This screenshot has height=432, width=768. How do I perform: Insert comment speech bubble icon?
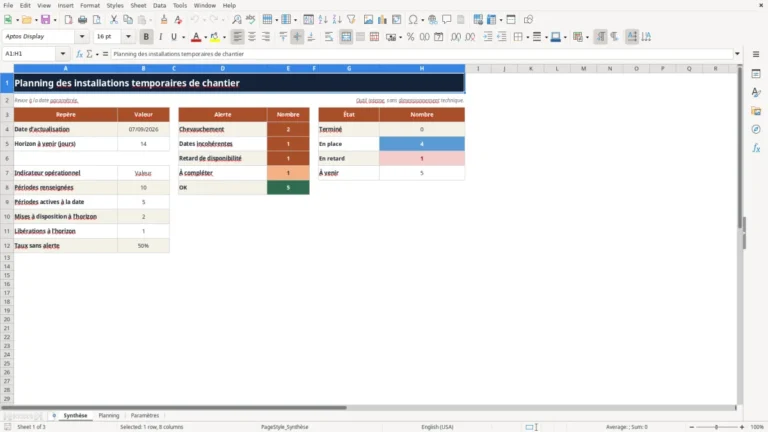447,20
